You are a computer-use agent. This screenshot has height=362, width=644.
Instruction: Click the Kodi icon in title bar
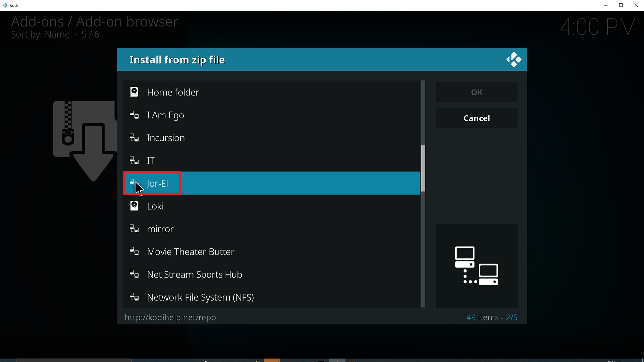[5, 5]
